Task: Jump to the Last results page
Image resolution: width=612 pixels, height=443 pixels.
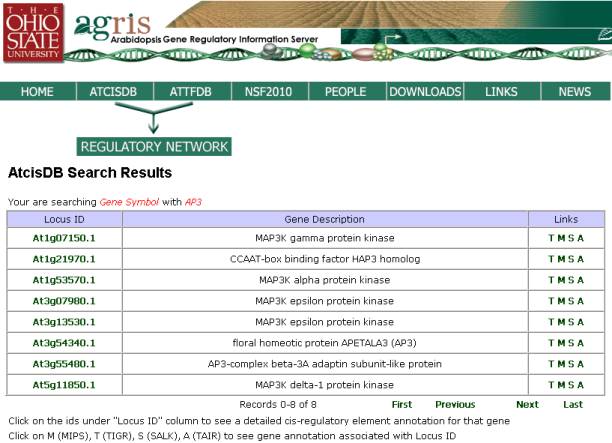Action: tap(572, 405)
